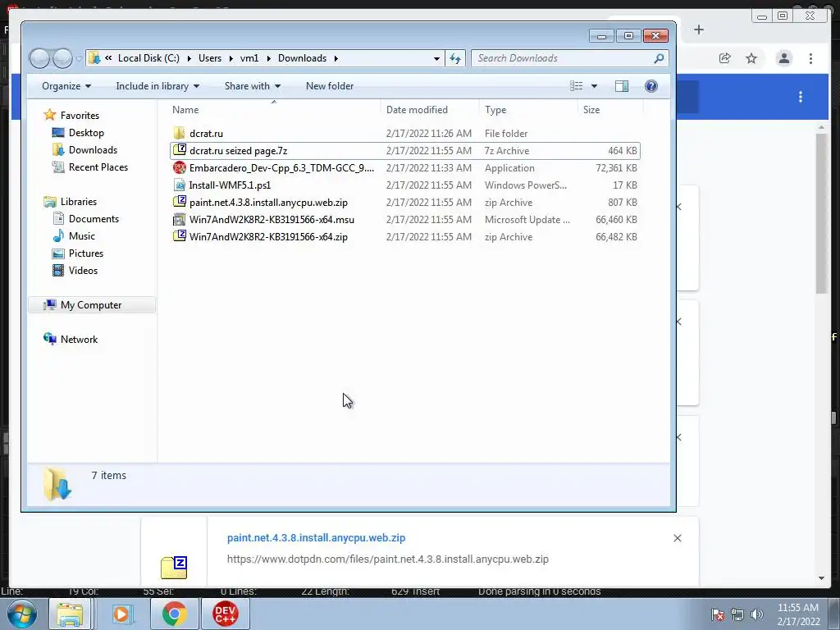Image resolution: width=840 pixels, height=630 pixels.
Task: Click Favorites in navigation pane
Action: (x=80, y=115)
